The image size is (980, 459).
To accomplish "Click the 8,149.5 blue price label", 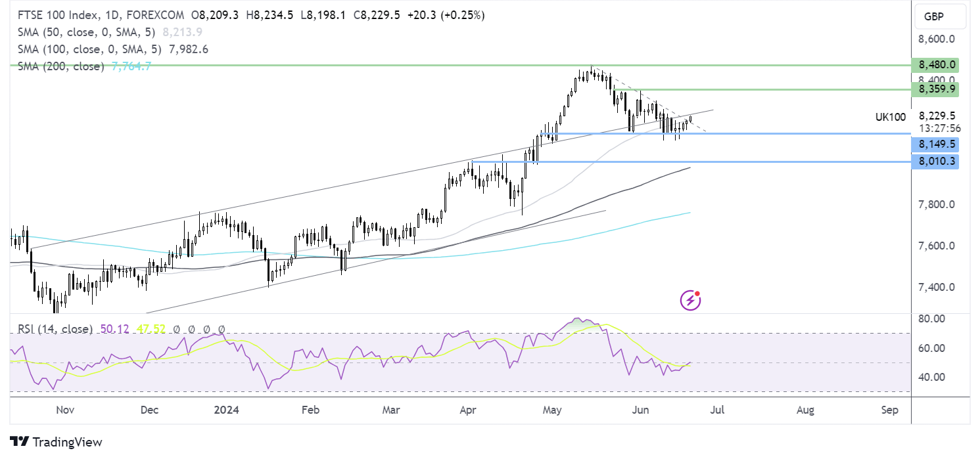I will pyautogui.click(x=935, y=144).
